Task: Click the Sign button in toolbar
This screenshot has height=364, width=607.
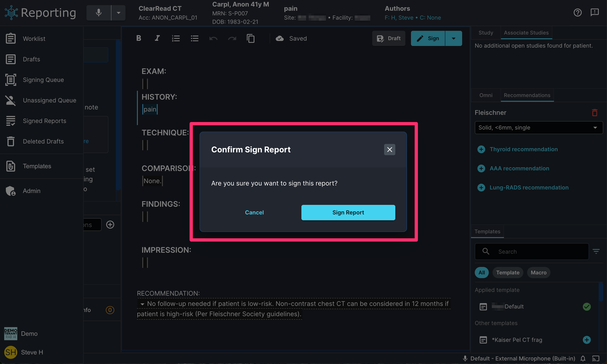Action: tap(428, 38)
